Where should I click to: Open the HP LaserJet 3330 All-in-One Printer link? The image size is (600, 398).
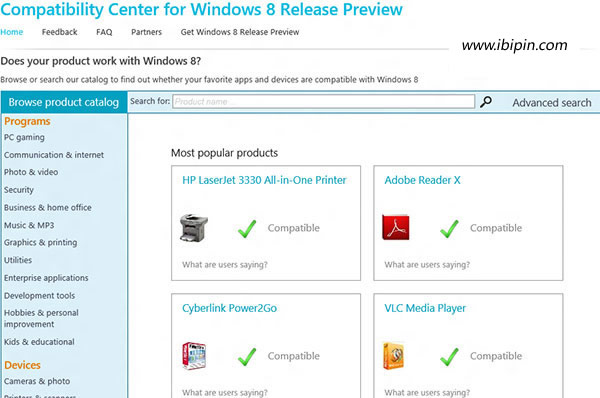[264, 180]
